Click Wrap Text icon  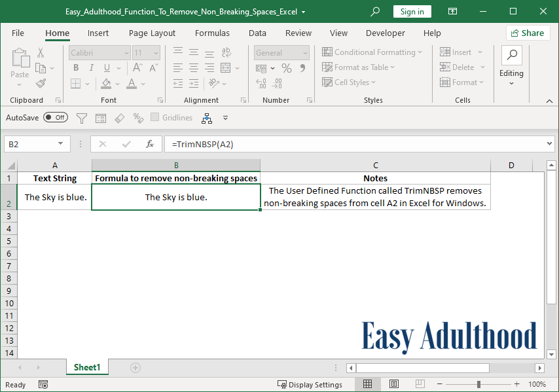click(x=226, y=52)
